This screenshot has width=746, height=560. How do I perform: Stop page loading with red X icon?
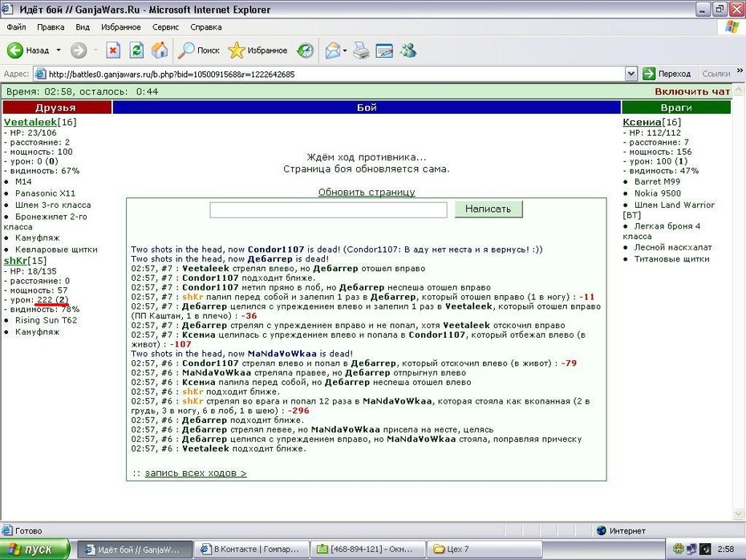113,50
